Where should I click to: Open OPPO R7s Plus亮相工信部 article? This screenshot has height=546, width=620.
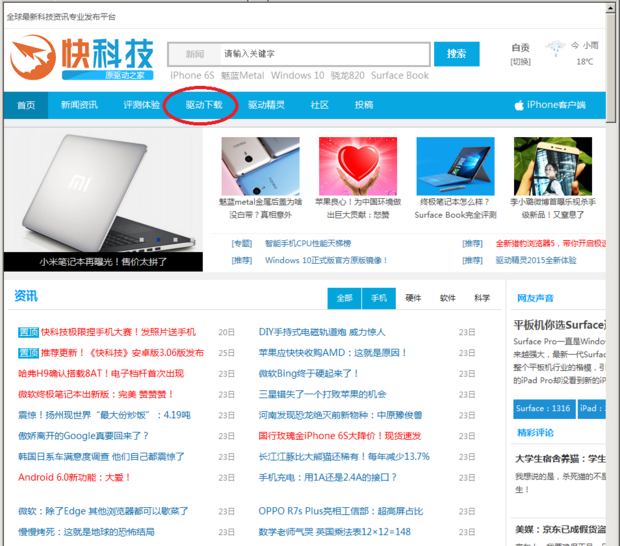[x=341, y=511]
